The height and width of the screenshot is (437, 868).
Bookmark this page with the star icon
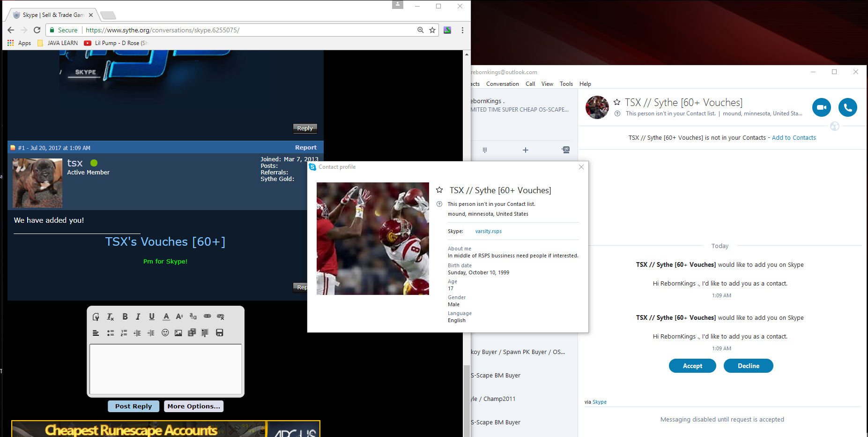pos(432,30)
